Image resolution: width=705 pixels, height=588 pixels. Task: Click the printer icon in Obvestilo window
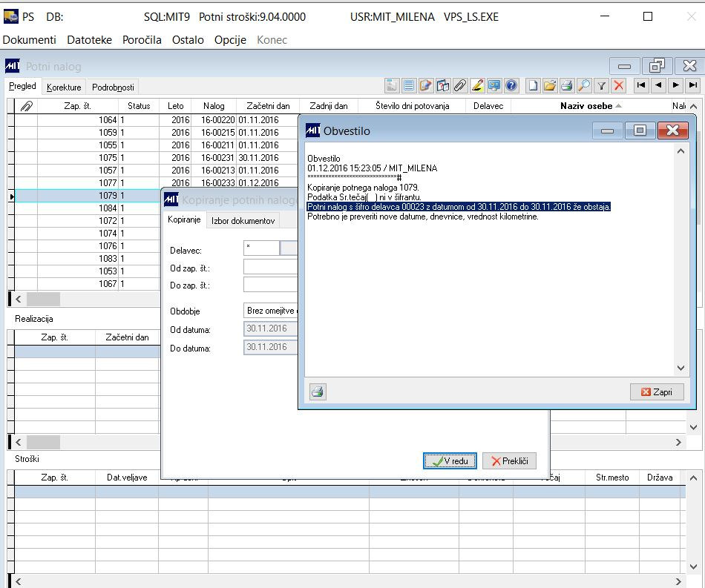[318, 392]
